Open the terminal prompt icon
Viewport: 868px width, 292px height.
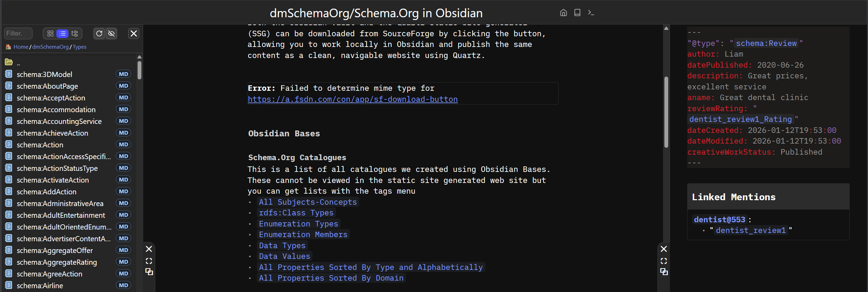591,13
